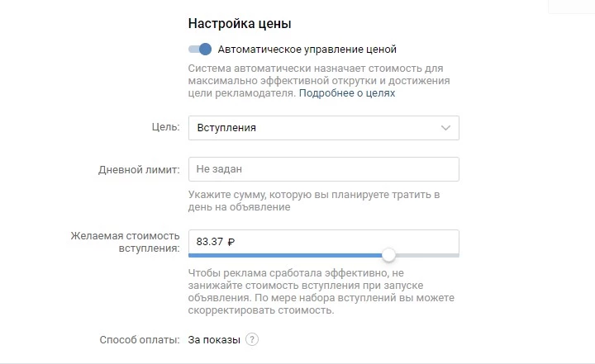Click the 'Дневной лимит:' label

139,169
